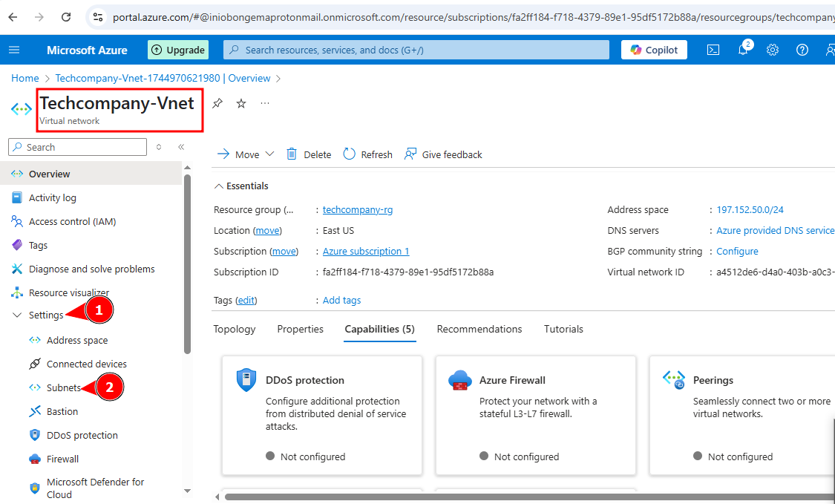Click the Subscription move link
Viewport: 835px width, 504px height.
pyautogui.click(x=284, y=251)
